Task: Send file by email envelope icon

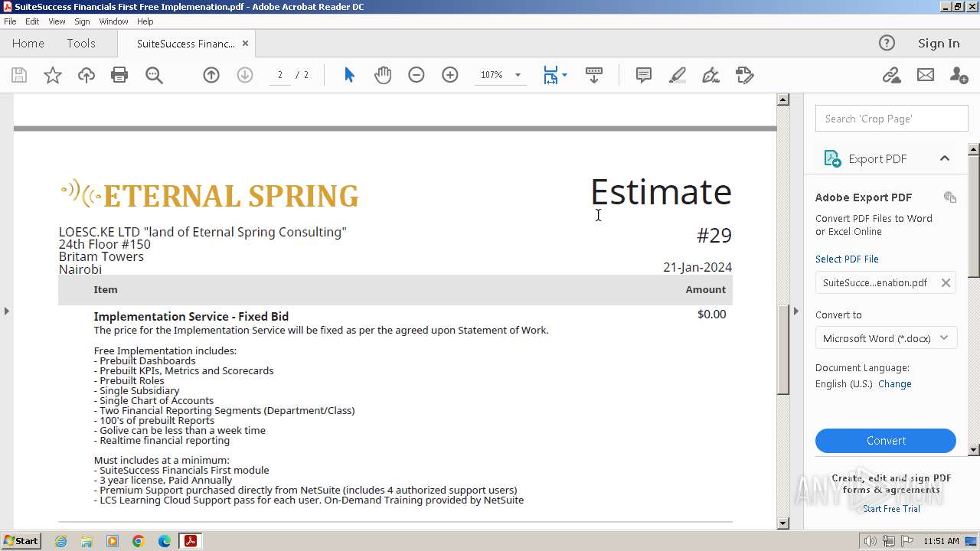Action: (x=926, y=75)
